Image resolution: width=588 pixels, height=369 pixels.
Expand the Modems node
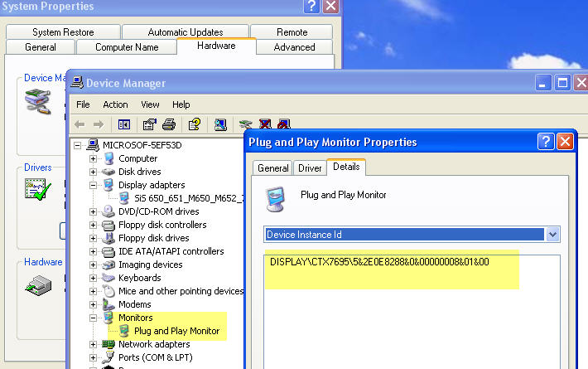93,304
